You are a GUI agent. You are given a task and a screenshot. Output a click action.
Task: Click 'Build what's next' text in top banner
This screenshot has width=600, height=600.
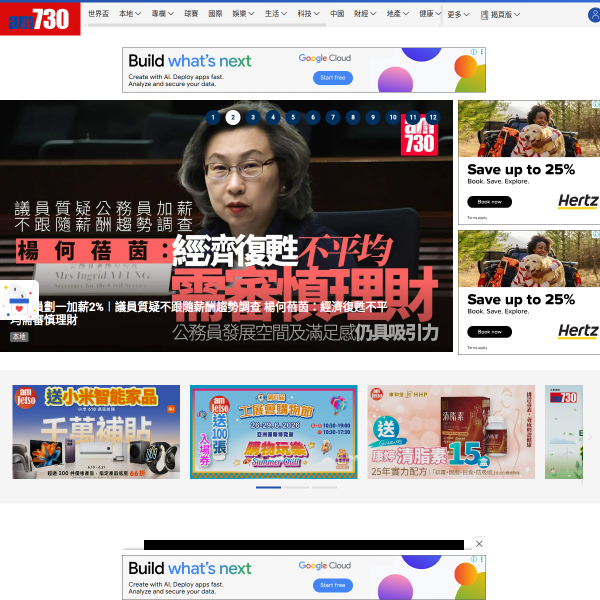coord(190,61)
